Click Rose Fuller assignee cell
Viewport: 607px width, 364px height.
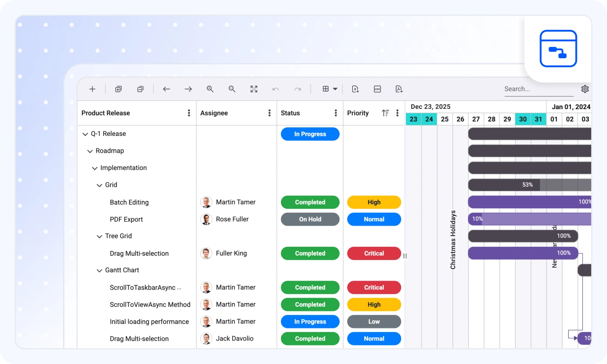pyautogui.click(x=237, y=219)
